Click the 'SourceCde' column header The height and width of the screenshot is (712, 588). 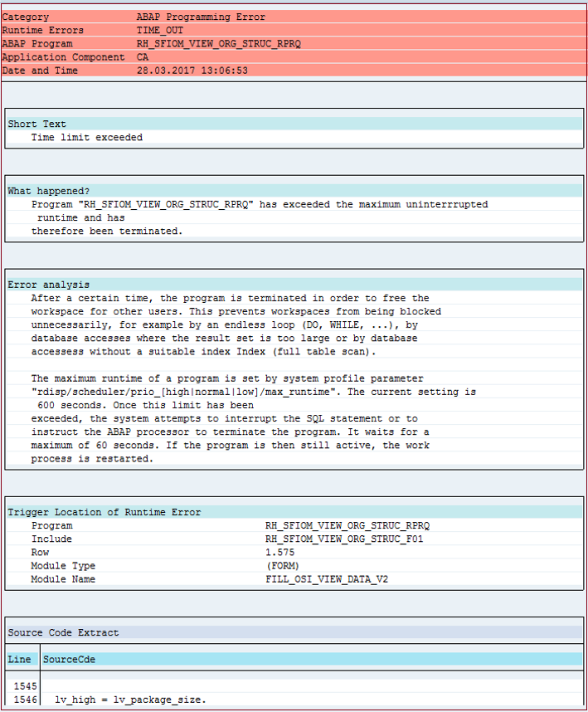pyautogui.click(x=69, y=660)
